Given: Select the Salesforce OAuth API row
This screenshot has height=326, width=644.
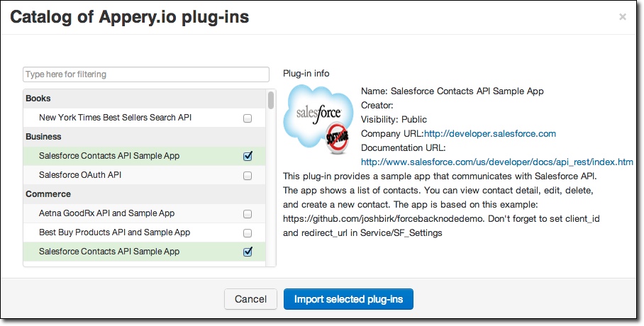Looking at the screenshot, I should click(144, 175).
